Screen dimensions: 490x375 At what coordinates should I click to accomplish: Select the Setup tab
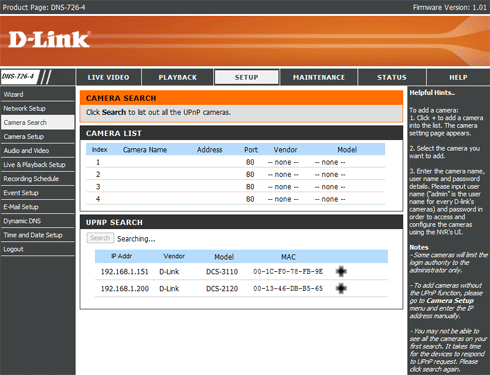pos(246,77)
